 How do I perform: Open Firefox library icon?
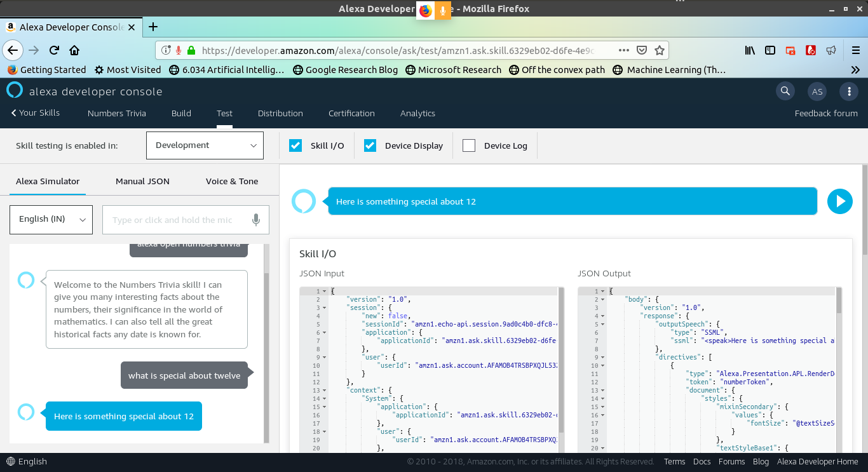coord(750,50)
